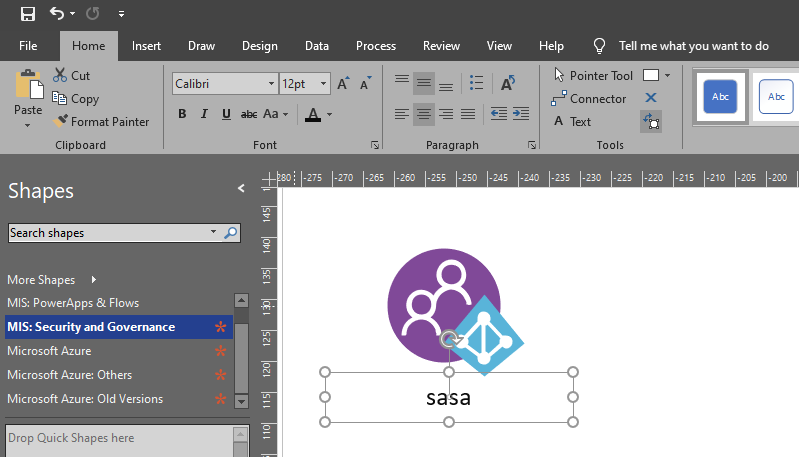This screenshot has width=799, height=457.
Task: Justify the paragraph text
Action: 468,114
